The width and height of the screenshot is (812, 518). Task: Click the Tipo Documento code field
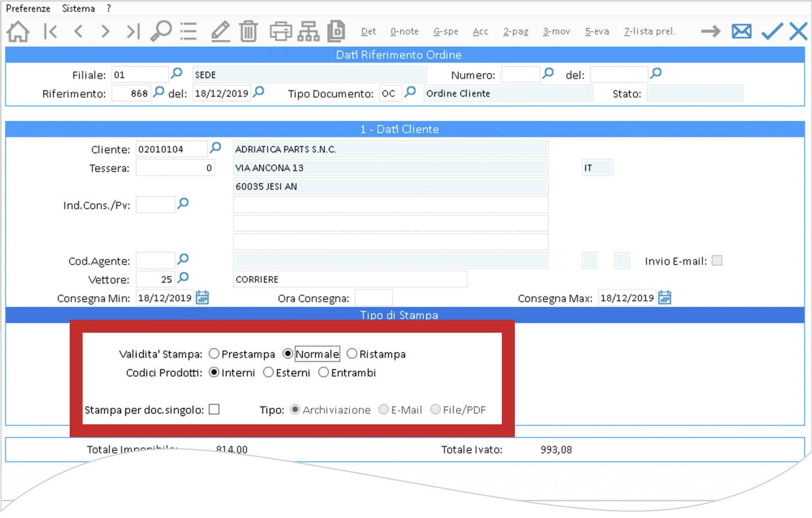pos(390,93)
